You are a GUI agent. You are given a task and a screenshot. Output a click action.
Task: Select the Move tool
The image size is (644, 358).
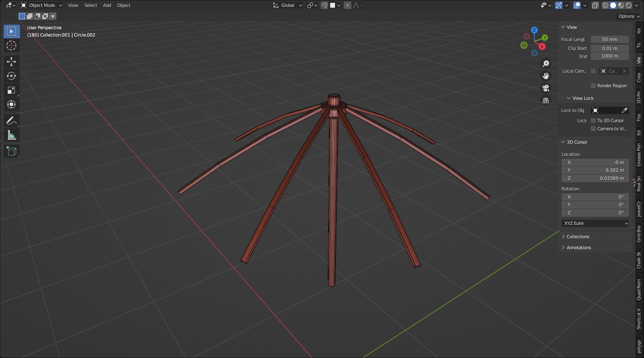click(x=11, y=62)
